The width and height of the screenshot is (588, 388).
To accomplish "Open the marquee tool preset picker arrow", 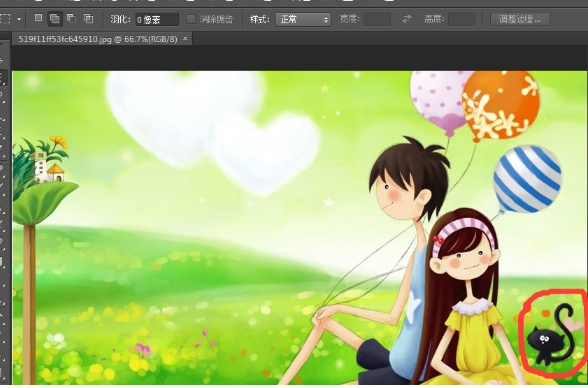I will tap(19, 19).
